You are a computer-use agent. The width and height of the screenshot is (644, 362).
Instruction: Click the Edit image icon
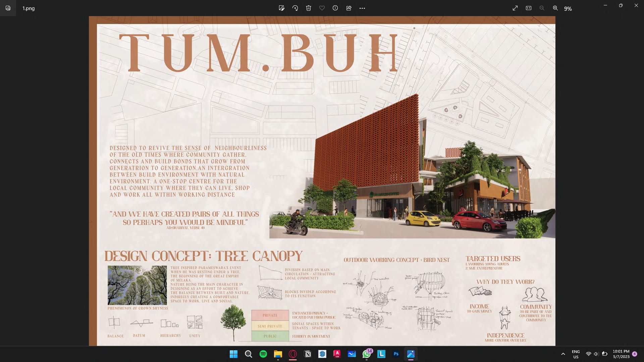point(281,8)
